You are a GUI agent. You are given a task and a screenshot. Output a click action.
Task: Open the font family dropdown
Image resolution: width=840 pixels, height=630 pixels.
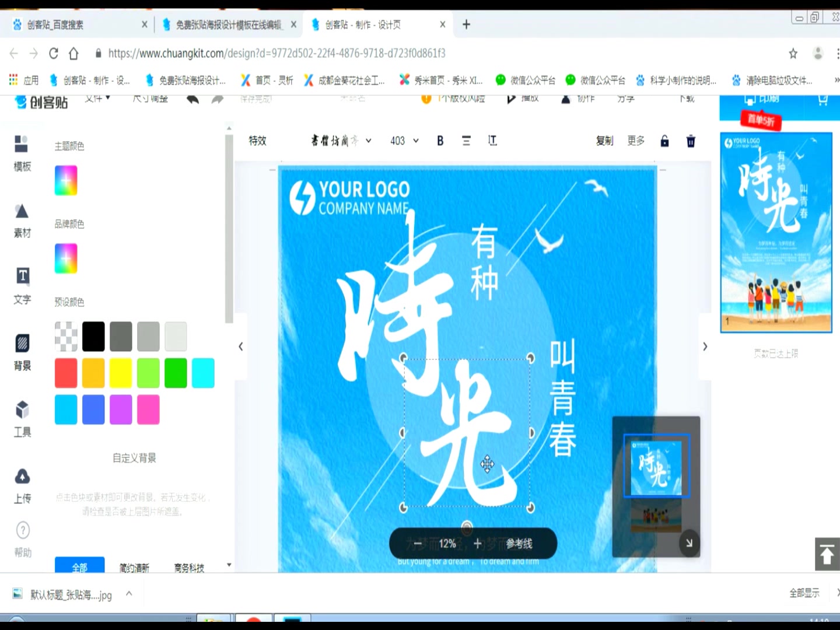point(341,141)
